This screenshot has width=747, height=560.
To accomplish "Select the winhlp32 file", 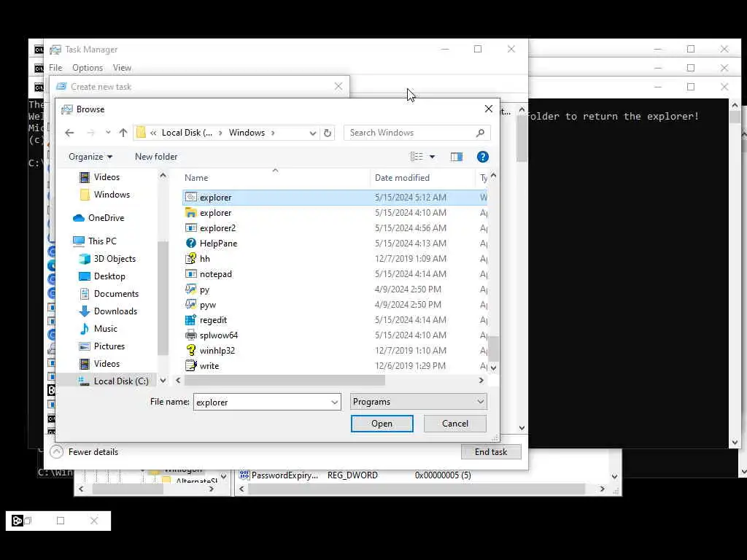I will pos(217,351).
